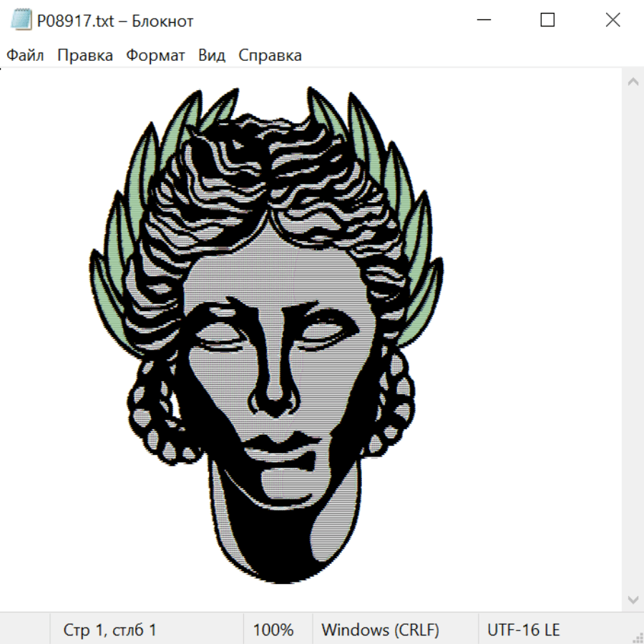Click the 100% zoom level indicator
This screenshot has width=644, height=644.
pos(273,630)
